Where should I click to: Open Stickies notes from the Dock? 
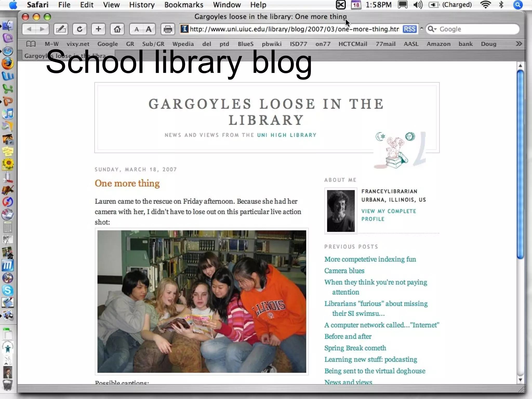pos(8,151)
